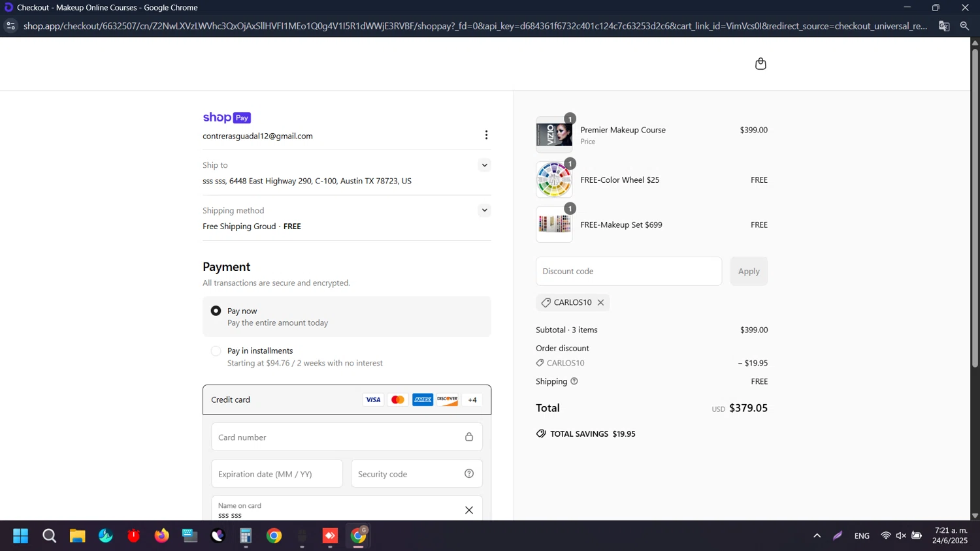The height and width of the screenshot is (551, 980).
Task: Clear the Name on card field
Action: point(469,510)
